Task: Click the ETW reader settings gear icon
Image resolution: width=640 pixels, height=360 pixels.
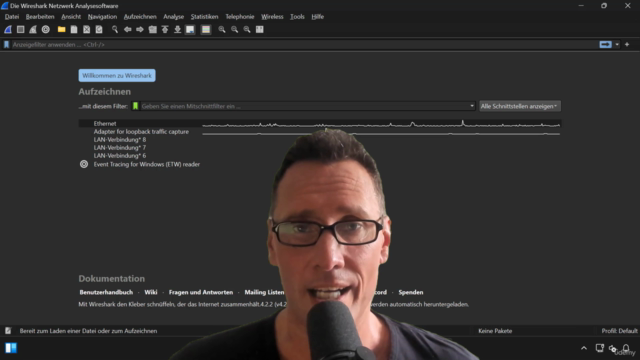Action: (84, 164)
